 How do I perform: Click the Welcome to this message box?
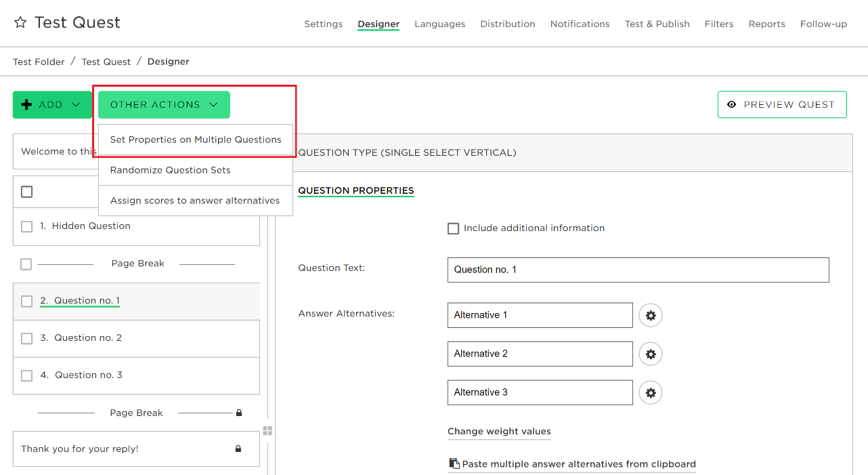click(56, 151)
